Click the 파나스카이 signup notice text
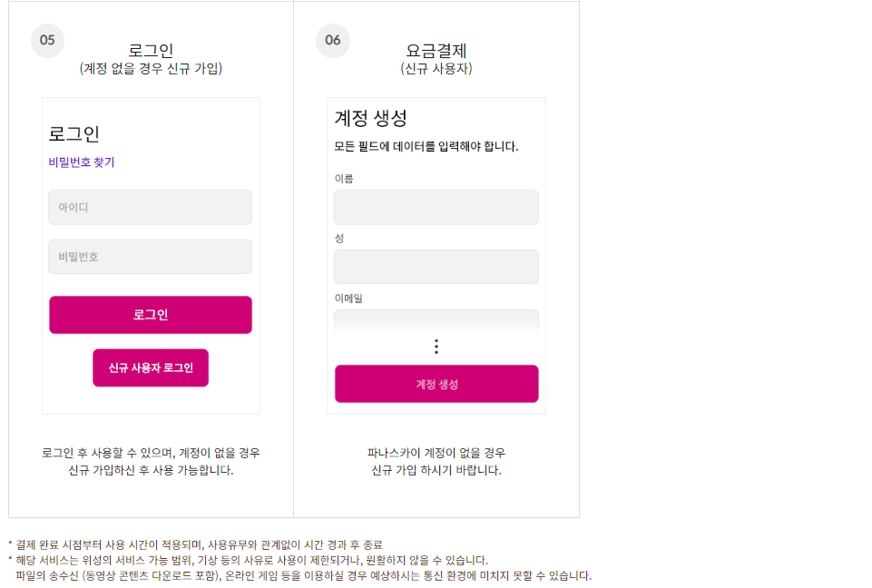The height and width of the screenshot is (588, 872). [436, 461]
